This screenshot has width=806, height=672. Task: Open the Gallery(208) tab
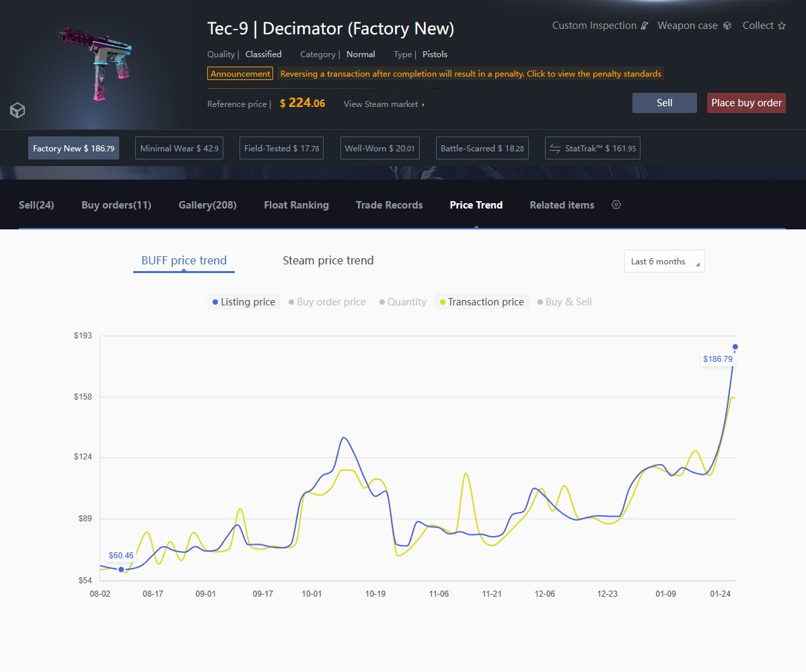(207, 205)
